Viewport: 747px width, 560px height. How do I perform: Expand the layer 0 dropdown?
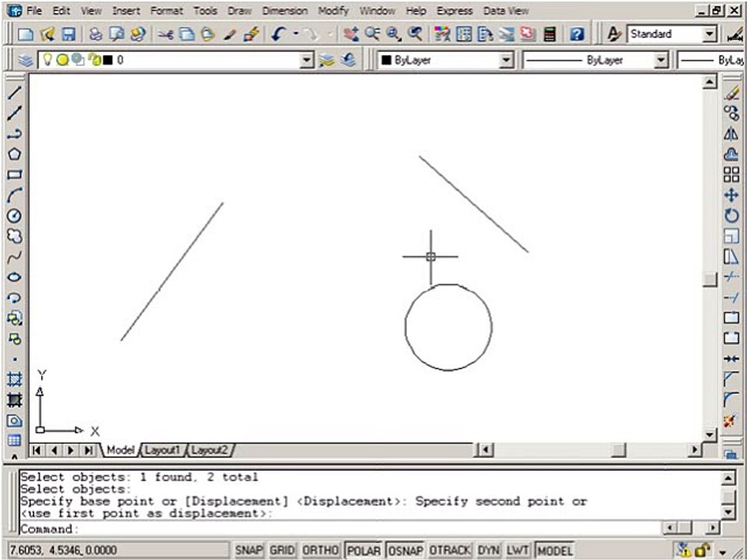(307, 60)
